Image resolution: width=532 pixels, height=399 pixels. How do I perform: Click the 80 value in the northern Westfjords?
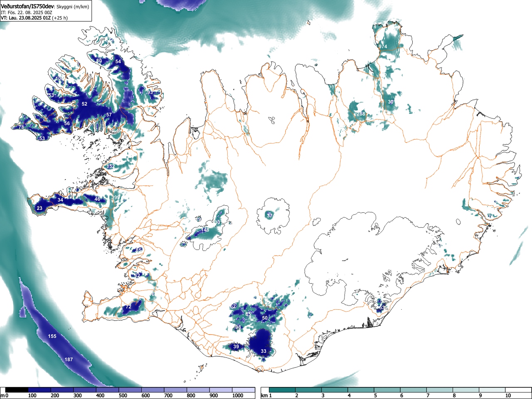point(99,61)
